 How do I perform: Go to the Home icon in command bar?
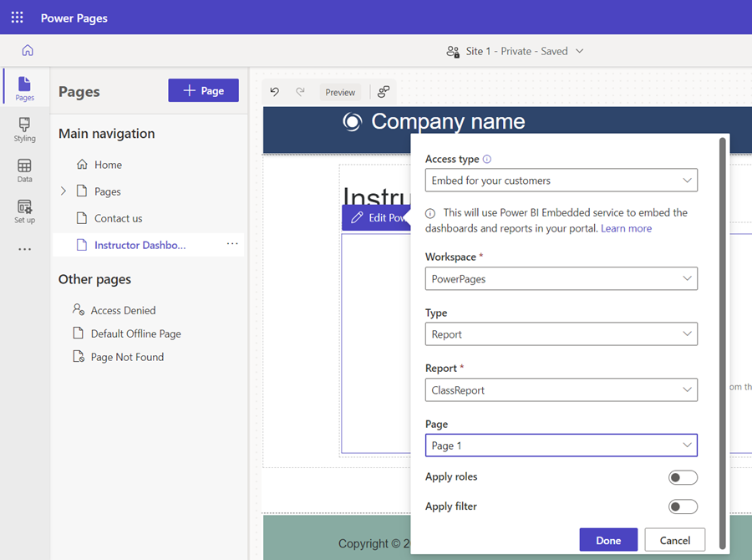28,50
